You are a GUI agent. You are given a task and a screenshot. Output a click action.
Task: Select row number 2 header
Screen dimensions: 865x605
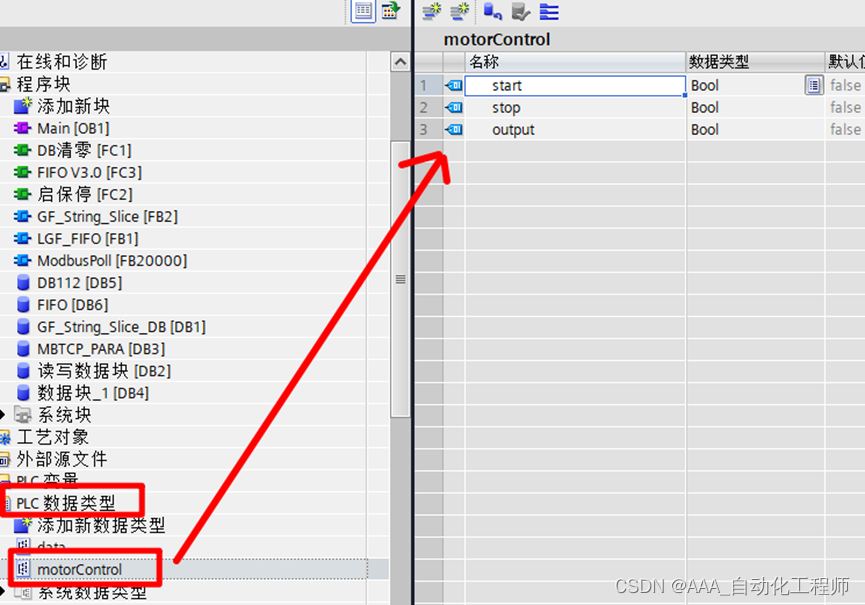[429, 108]
